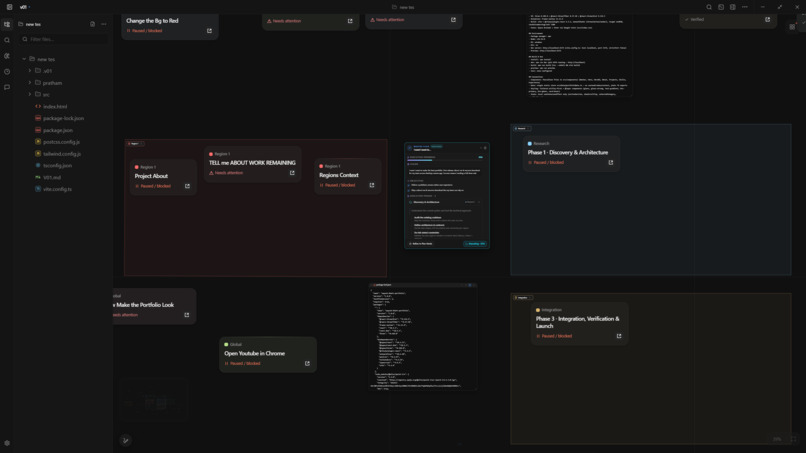Select the Integration region label tag
The height and width of the screenshot is (453, 806).
[x=523, y=298]
